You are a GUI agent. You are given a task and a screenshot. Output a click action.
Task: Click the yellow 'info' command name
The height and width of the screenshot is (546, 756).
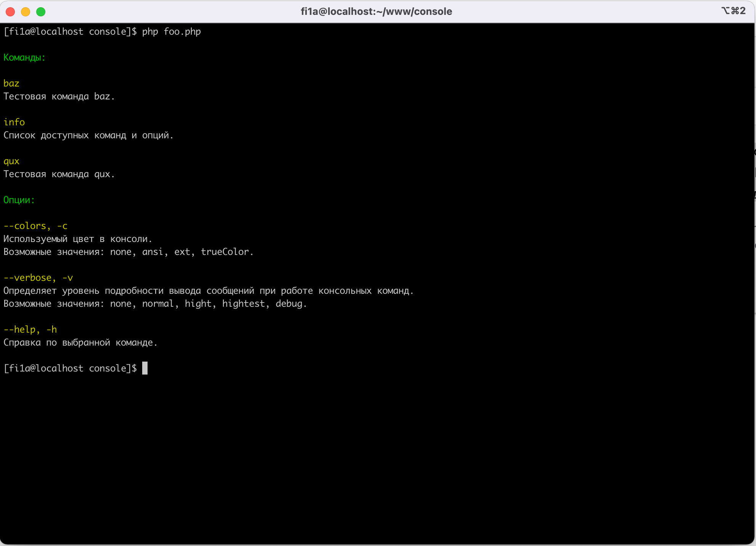coord(14,122)
